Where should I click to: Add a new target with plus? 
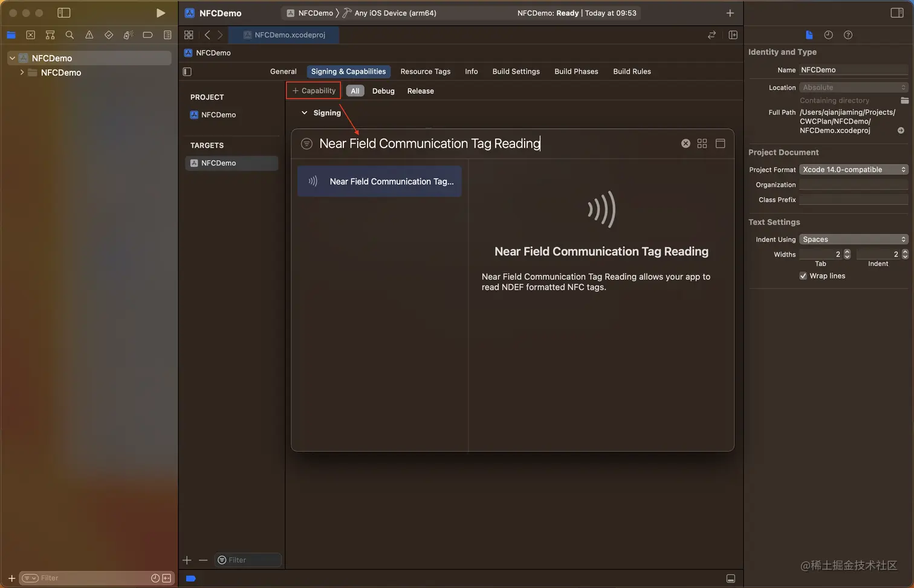(x=187, y=560)
